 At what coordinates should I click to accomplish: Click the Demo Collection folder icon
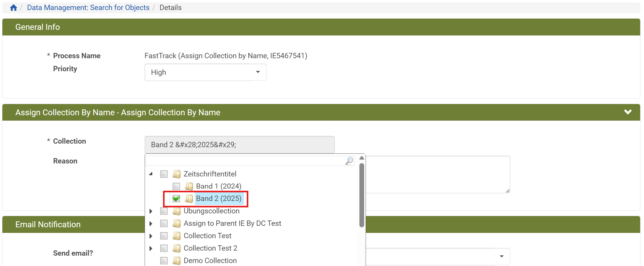click(x=177, y=261)
